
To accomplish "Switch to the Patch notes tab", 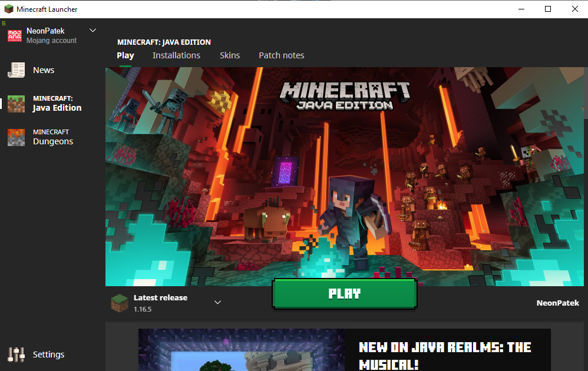I will [281, 55].
